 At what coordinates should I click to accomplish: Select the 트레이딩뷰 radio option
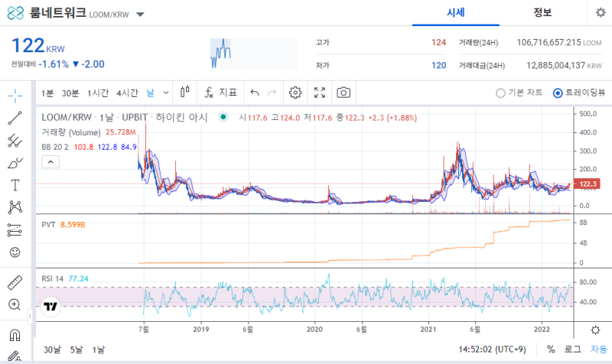[579, 93]
